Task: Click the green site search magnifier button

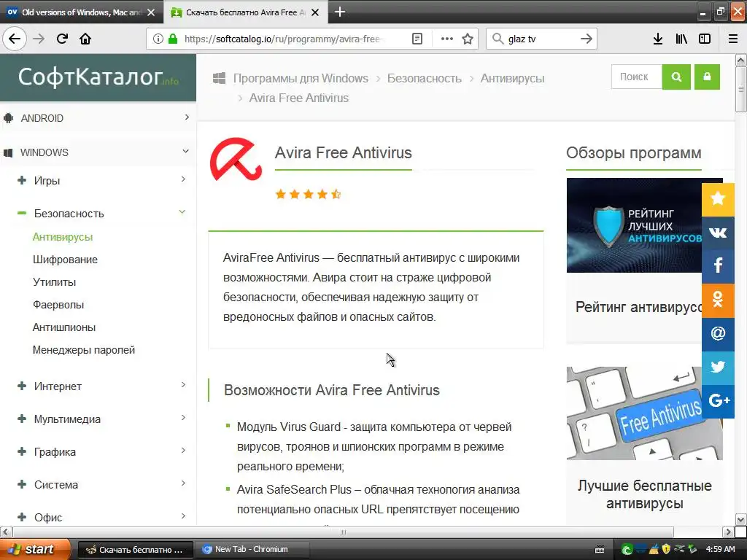Action: click(x=676, y=77)
